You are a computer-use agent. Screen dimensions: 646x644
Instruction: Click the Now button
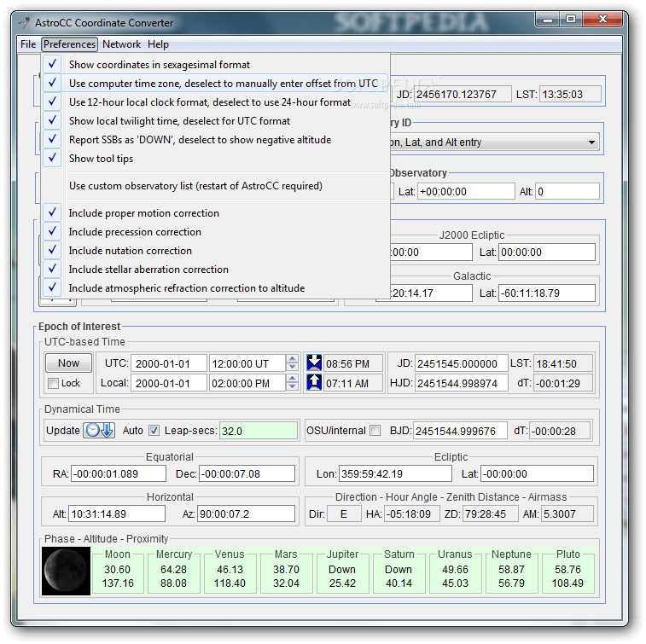pos(68,363)
